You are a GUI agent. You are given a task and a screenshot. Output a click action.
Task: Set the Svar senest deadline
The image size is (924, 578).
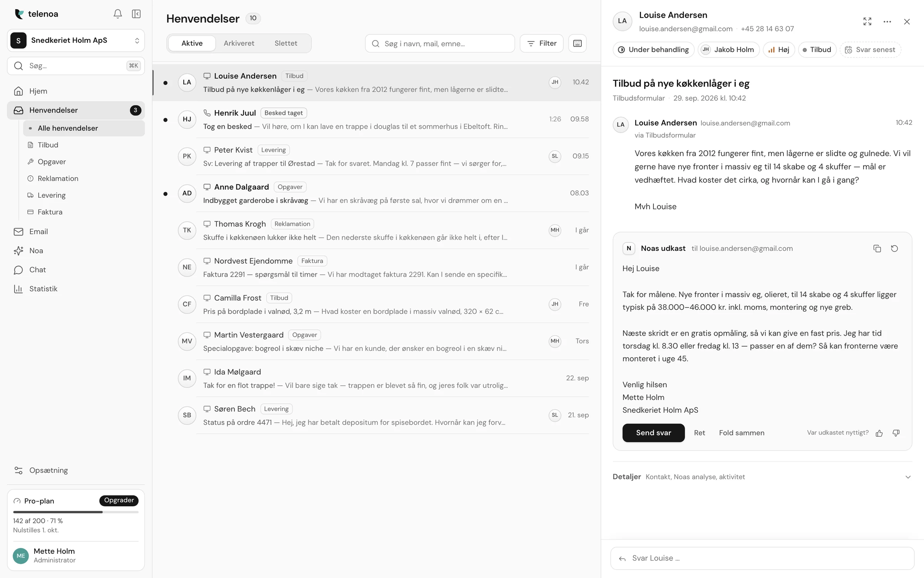870,50
